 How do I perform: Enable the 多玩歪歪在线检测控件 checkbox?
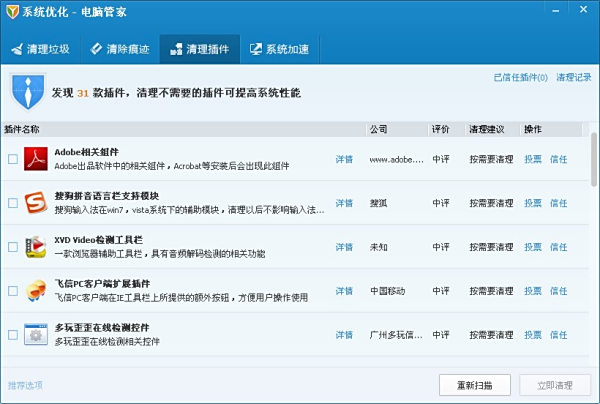(x=13, y=335)
